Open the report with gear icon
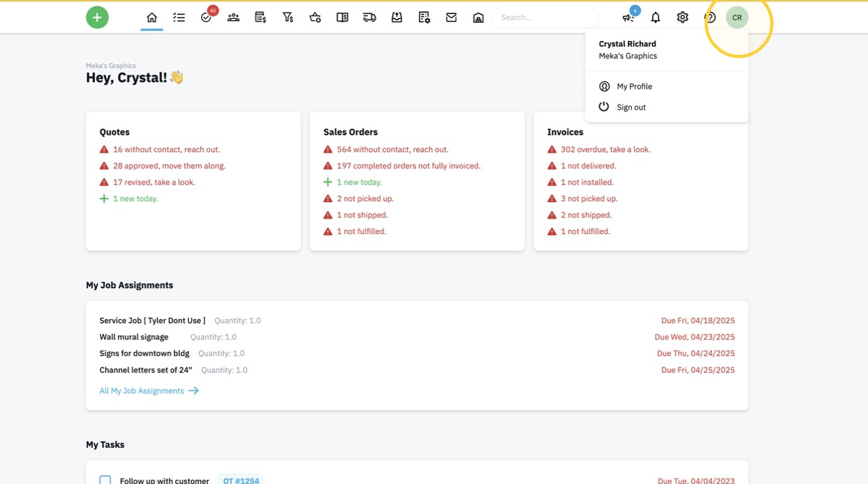This screenshot has height=484, width=868. pos(424,18)
